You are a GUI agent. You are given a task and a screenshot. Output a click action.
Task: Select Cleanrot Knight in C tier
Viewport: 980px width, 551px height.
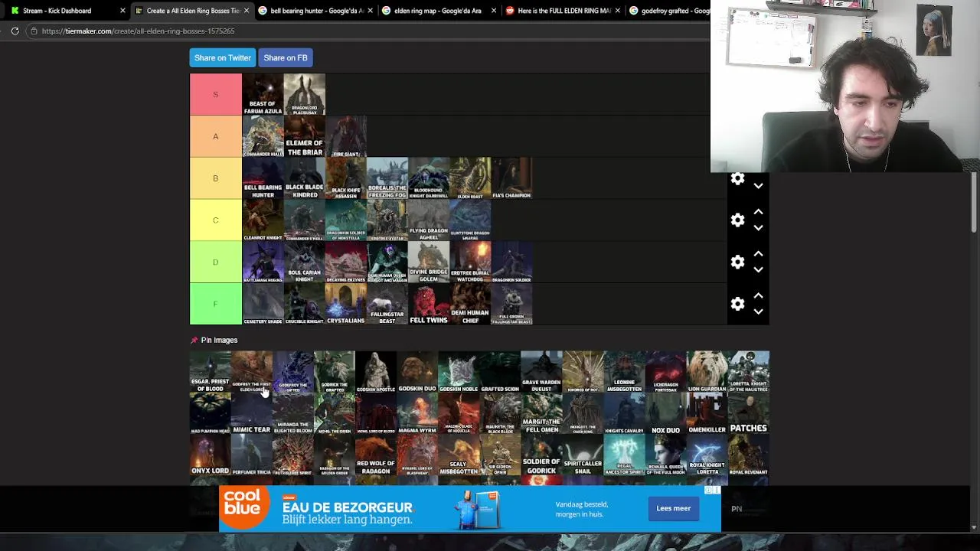pos(263,220)
